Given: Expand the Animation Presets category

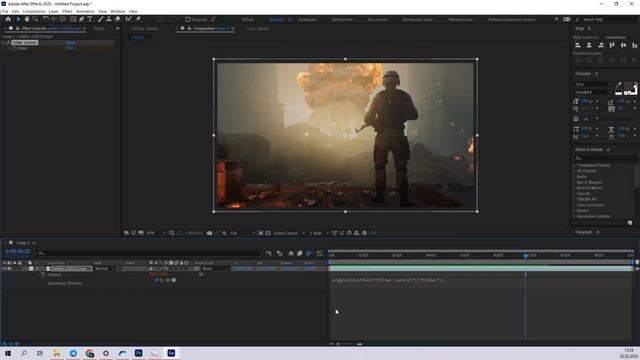Looking at the screenshot, I should coord(574,165).
